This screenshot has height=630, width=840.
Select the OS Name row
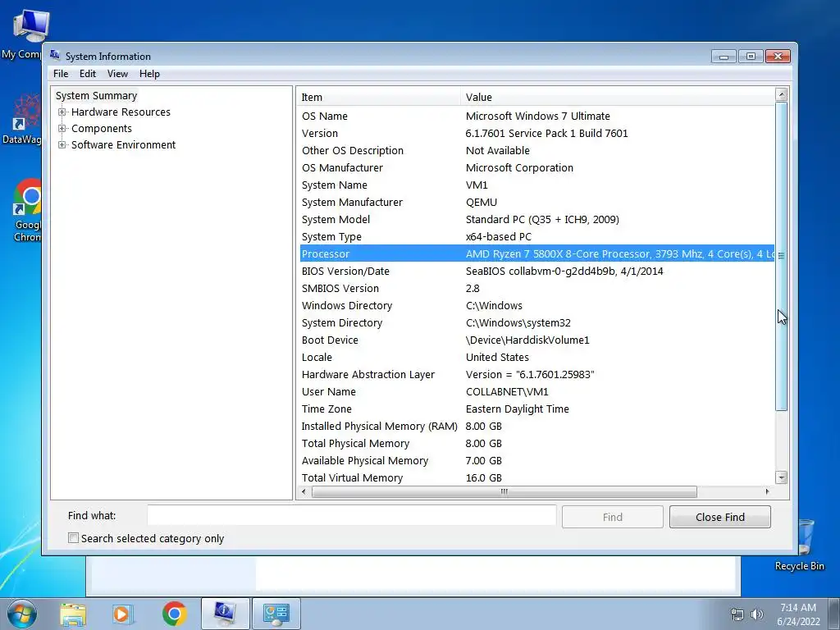coord(536,116)
